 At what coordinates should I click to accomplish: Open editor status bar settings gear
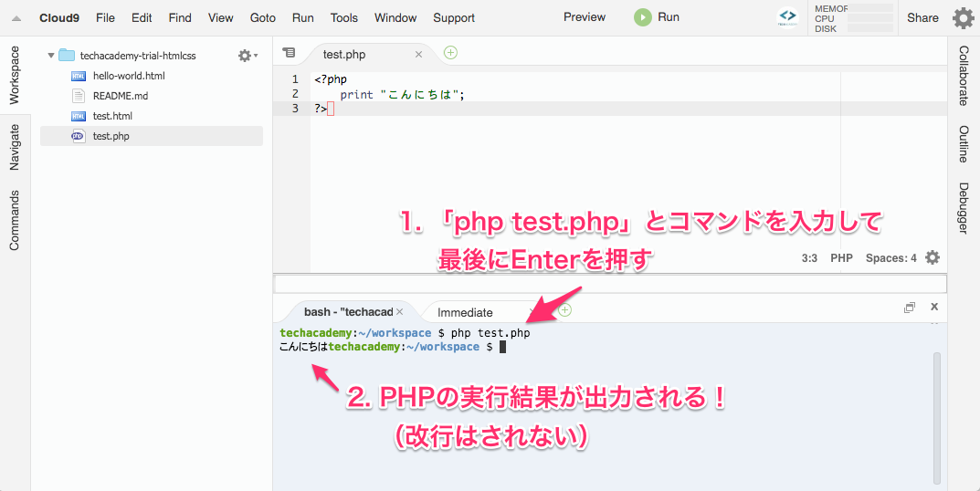coord(933,257)
